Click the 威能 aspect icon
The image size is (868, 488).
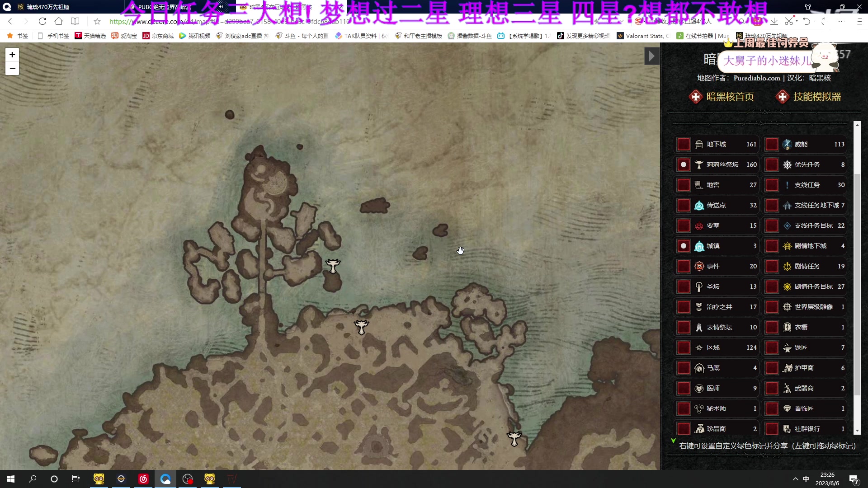coord(787,145)
